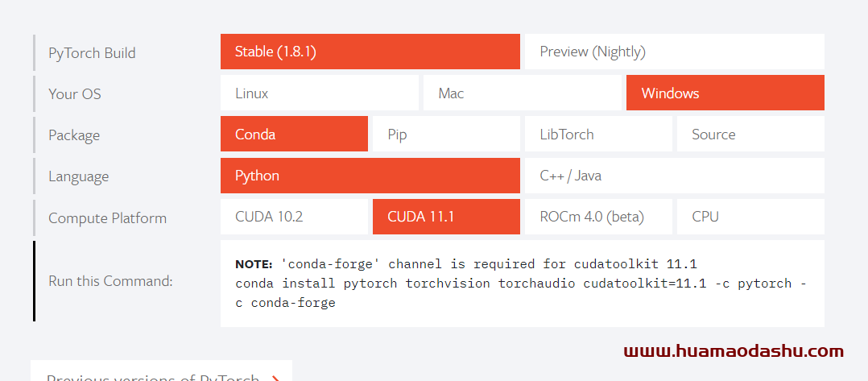Select Linux as your OS
The width and height of the screenshot is (868, 381).
tap(320, 93)
